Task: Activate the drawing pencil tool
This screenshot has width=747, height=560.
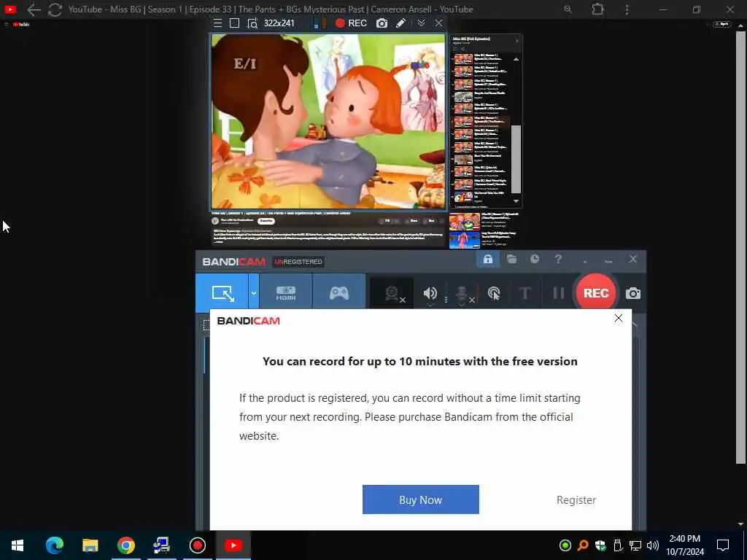Action: pos(400,23)
